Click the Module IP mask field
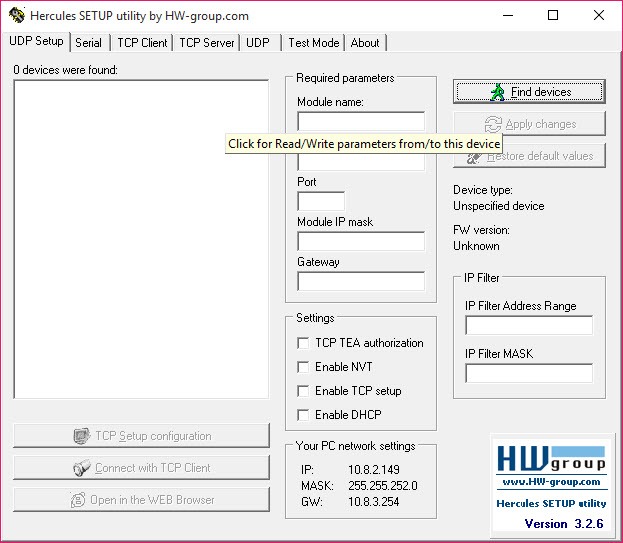 (361, 241)
